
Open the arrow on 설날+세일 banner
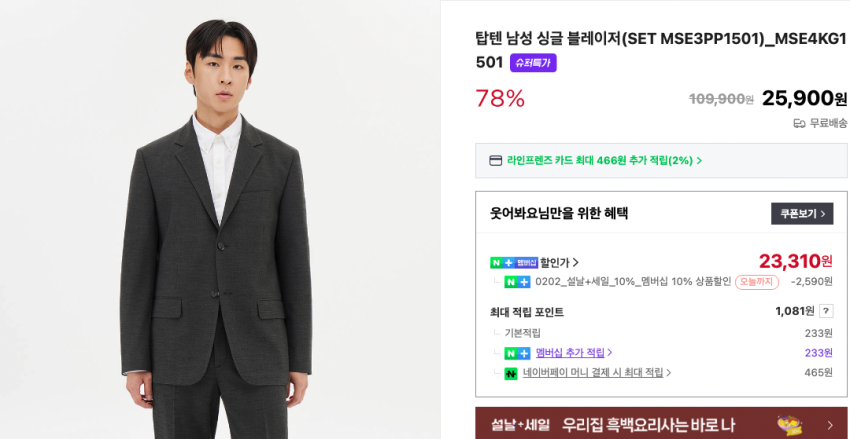pos(830,424)
